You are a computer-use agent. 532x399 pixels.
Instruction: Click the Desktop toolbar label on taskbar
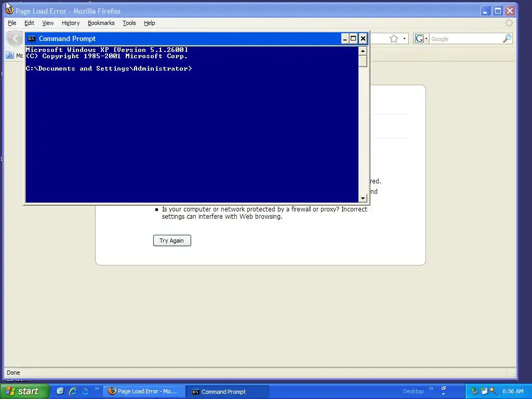(x=413, y=391)
